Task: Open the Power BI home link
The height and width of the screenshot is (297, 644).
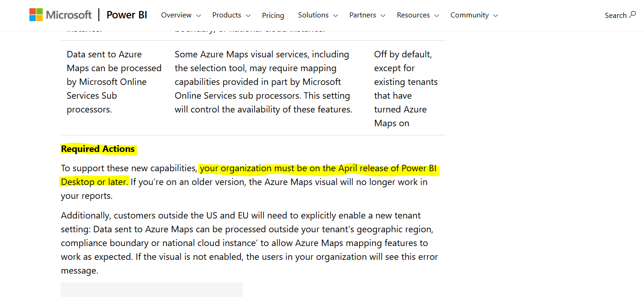Action: tap(127, 15)
